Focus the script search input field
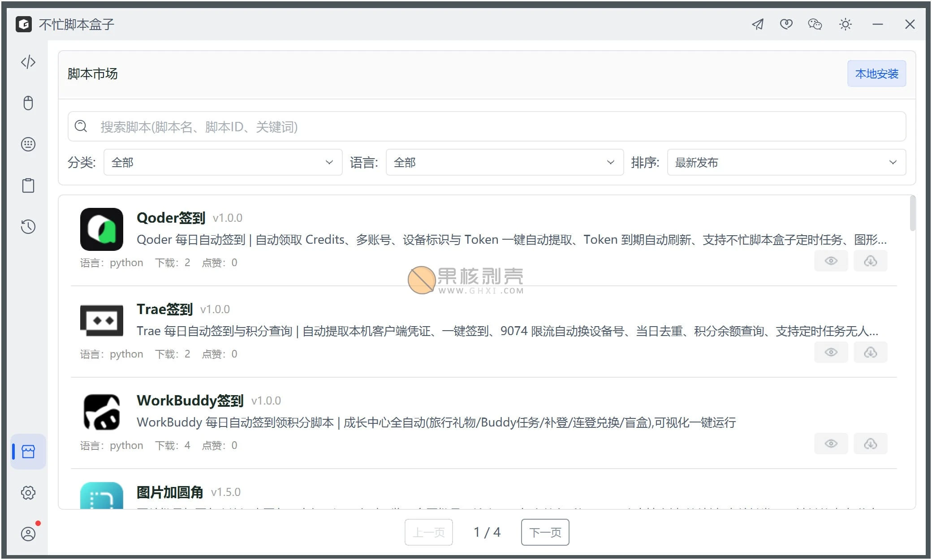The height and width of the screenshot is (560, 932). pos(487,127)
